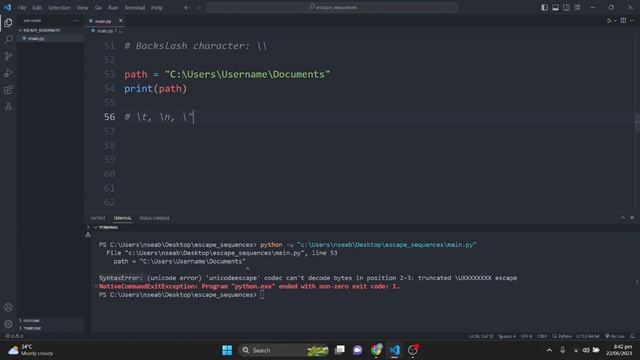Image resolution: width=640 pixels, height=360 pixels.
Task: Open the Terminal menu
Action: click(x=135, y=8)
